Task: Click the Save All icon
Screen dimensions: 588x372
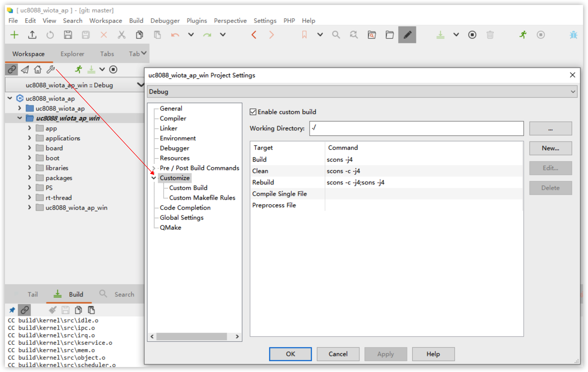Action: [x=86, y=35]
